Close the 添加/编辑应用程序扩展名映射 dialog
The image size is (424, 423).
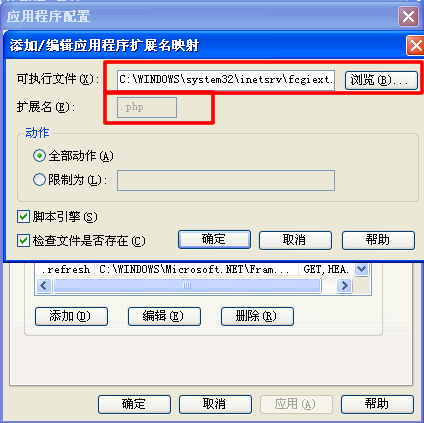pyautogui.click(x=416, y=46)
